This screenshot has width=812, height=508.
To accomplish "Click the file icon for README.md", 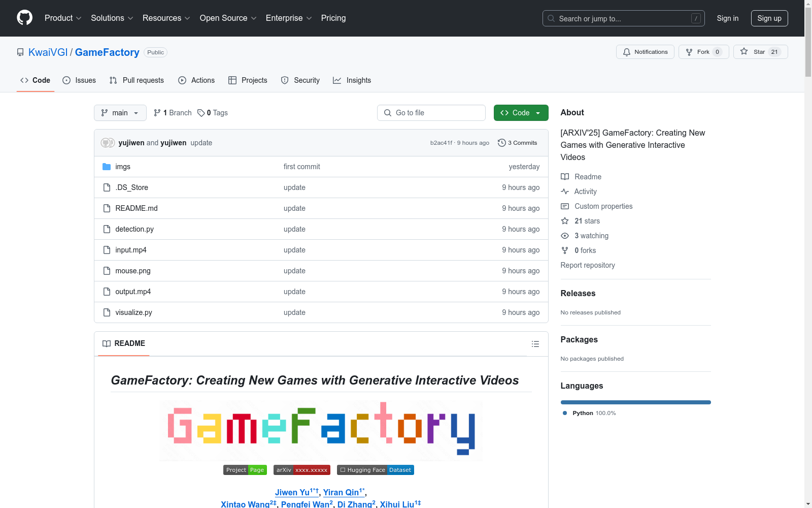I will (107, 208).
